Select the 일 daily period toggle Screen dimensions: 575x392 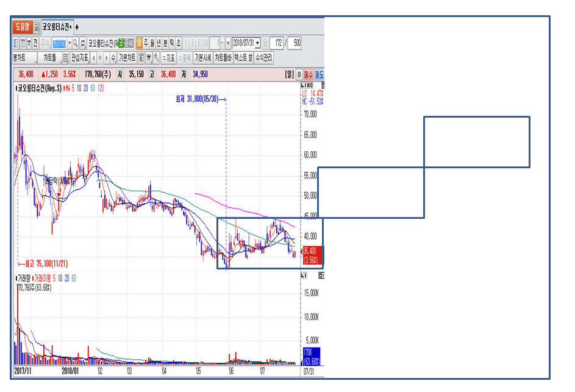coord(139,43)
